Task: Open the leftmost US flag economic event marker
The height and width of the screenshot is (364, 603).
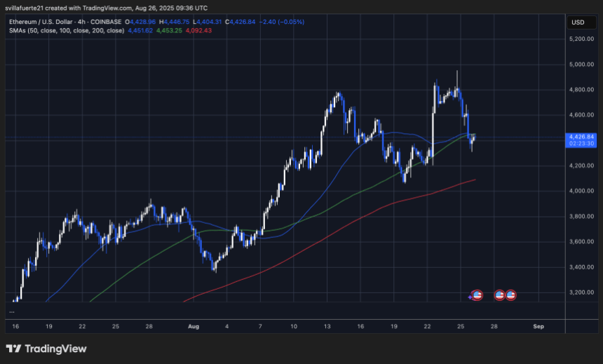Action: pos(477,295)
